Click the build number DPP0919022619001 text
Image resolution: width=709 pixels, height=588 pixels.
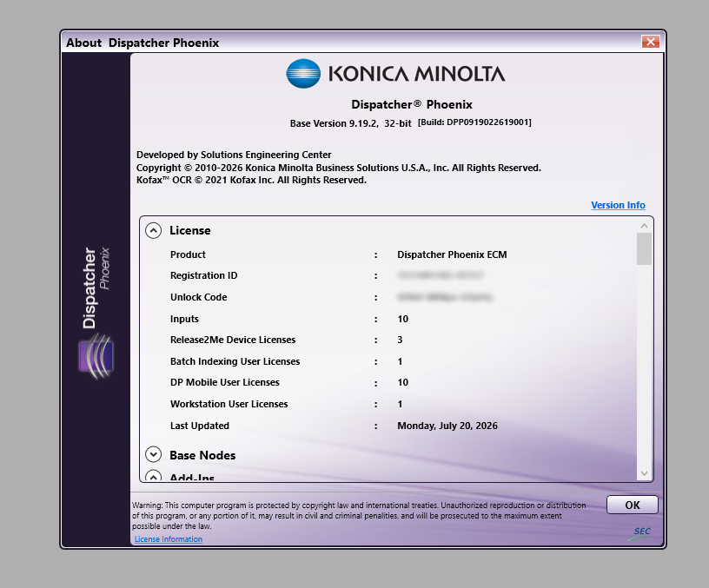point(474,122)
